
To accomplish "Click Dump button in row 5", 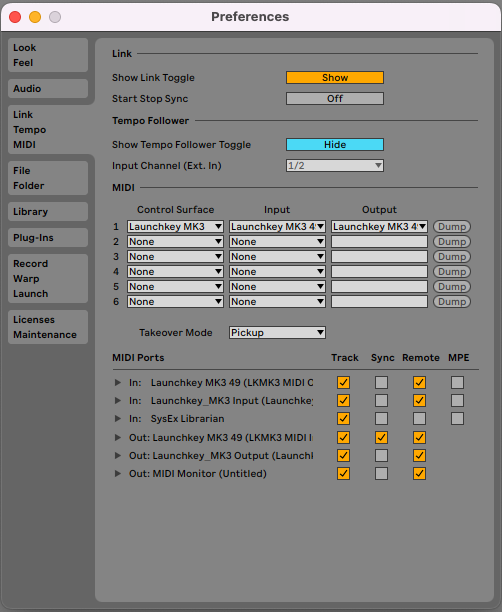I will pos(452,286).
